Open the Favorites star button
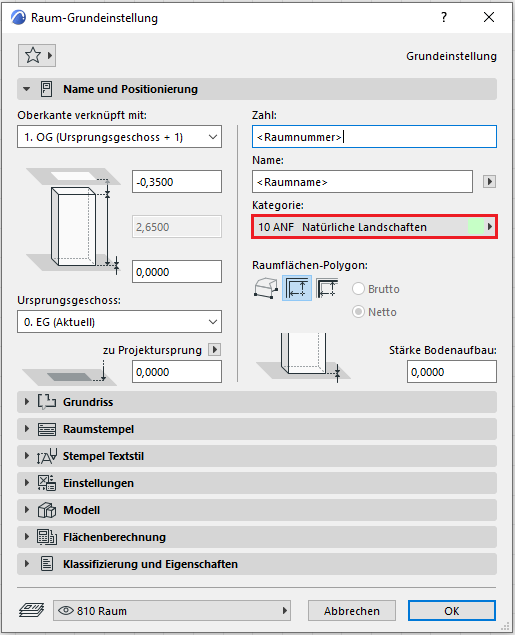The height and width of the screenshot is (635, 515). pyautogui.click(x=37, y=55)
